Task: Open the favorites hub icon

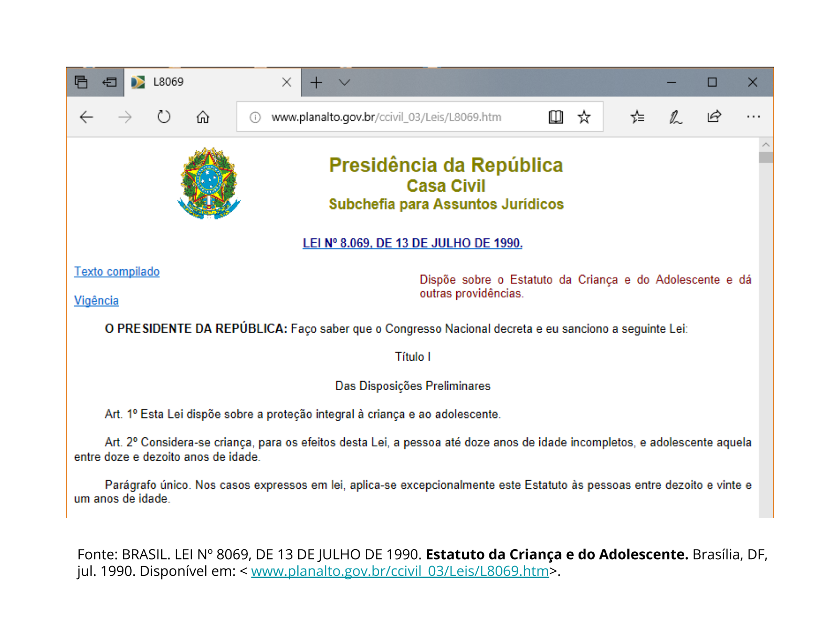Action: point(637,117)
